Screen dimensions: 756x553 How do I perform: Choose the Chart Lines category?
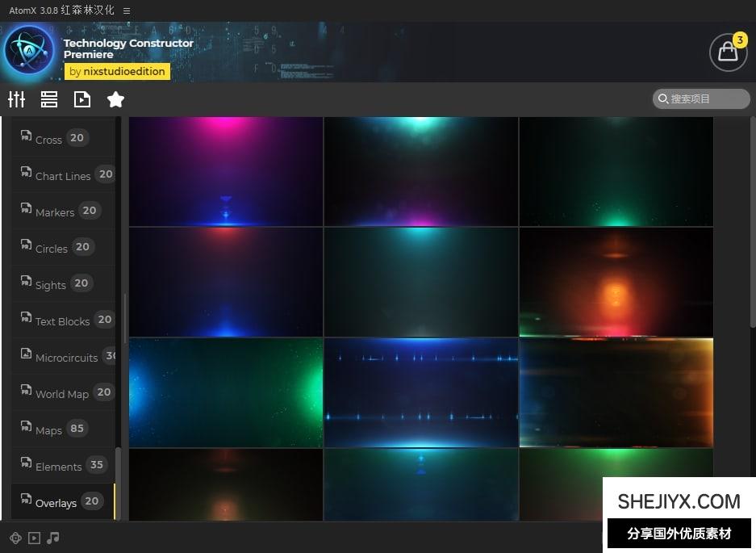[63, 175]
